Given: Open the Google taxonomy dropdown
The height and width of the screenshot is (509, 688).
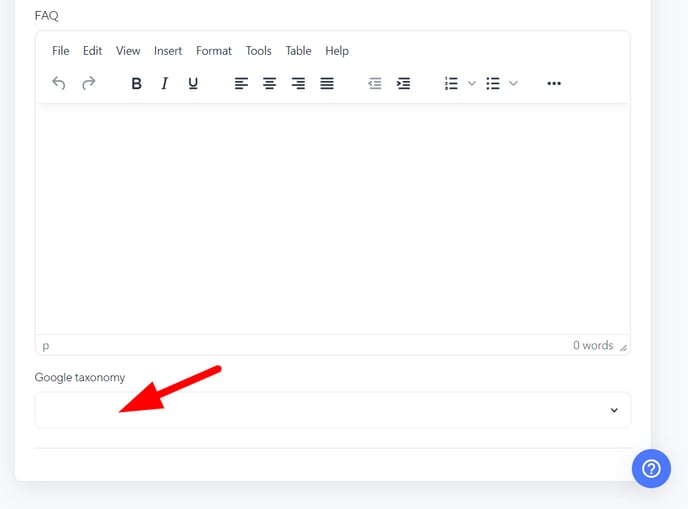Looking at the screenshot, I should tap(332, 410).
